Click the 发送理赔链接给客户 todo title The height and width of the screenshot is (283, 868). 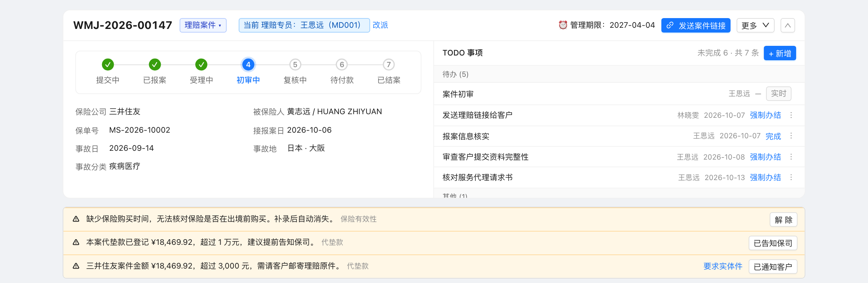477,115
